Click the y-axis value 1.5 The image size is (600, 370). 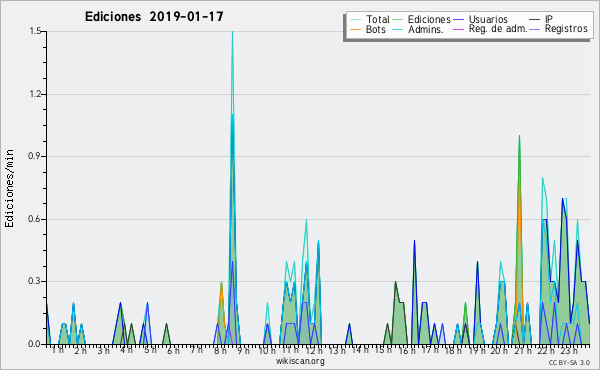(x=35, y=31)
